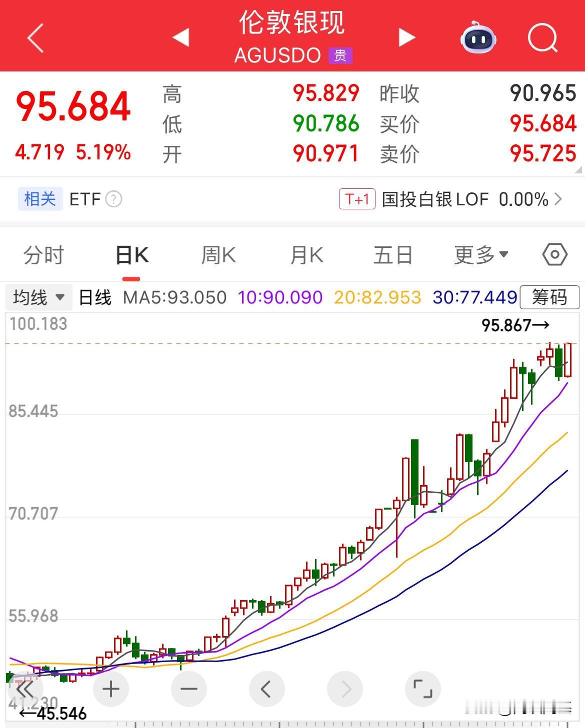Open chart indicator settings gear
The height and width of the screenshot is (728, 585).
coord(554,255)
